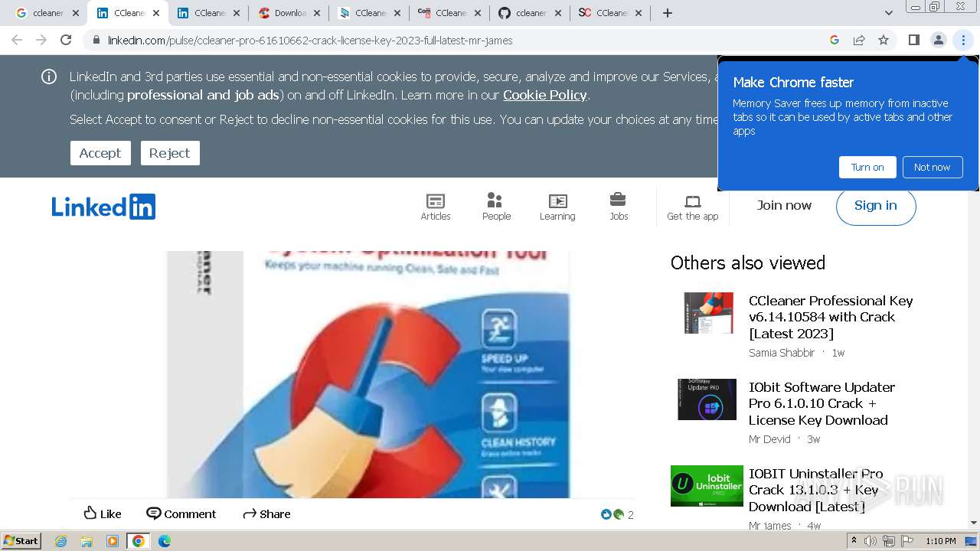Image resolution: width=980 pixels, height=551 pixels.
Task: Close the active LinkedIn tab
Action: (x=156, y=13)
